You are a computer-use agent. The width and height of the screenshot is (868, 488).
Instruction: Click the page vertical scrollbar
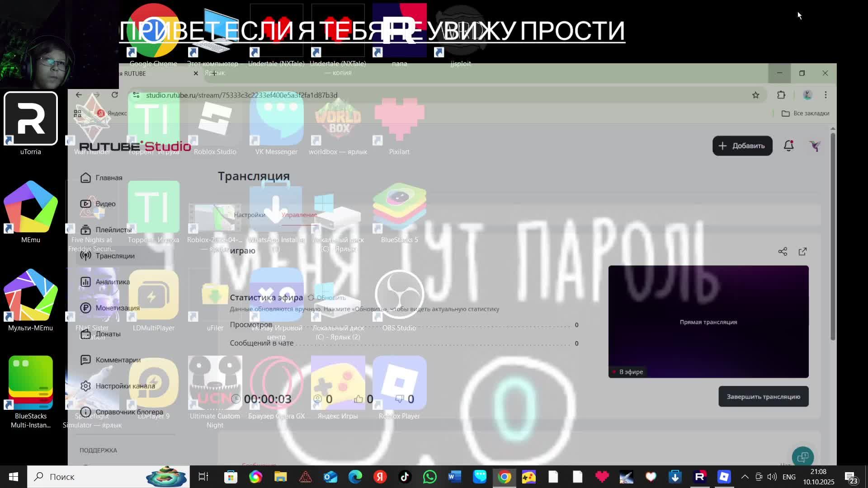[x=833, y=235]
